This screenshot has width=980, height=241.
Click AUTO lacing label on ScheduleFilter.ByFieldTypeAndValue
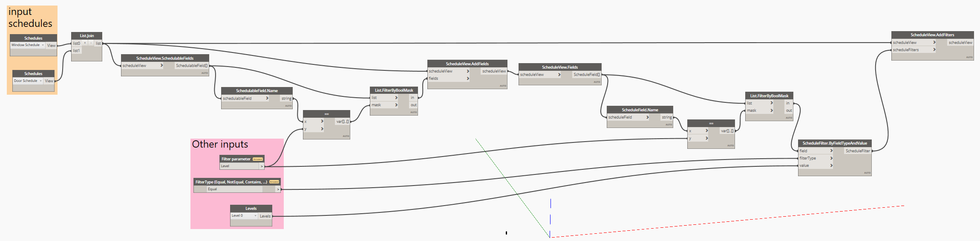coord(867,173)
